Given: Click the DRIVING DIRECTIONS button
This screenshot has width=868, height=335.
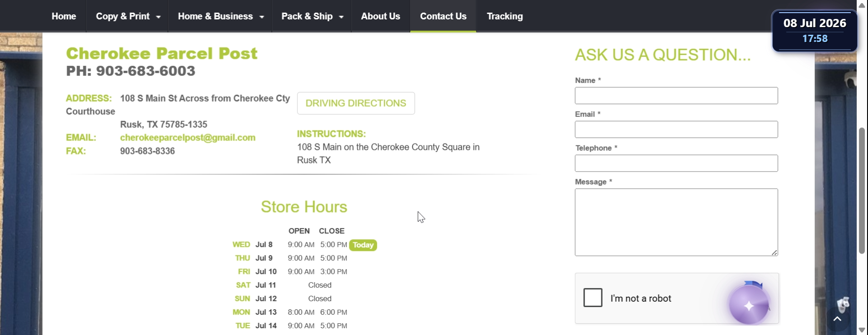Looking at the screenshot, I should [x=356, y=103].
